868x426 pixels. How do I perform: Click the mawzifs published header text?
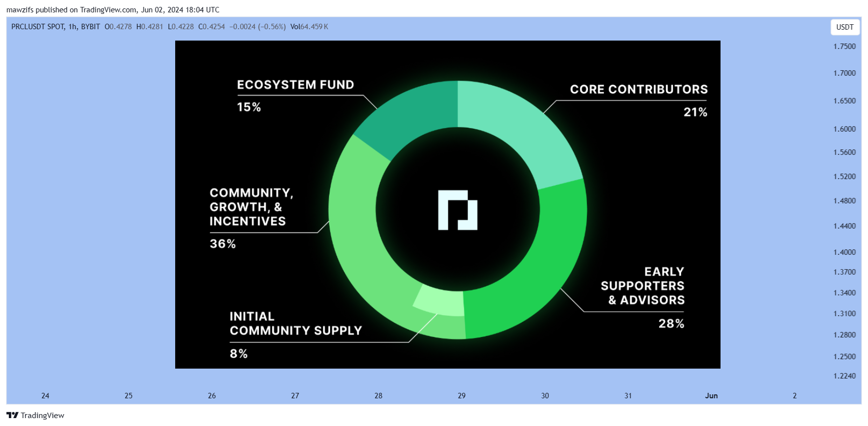click(113, 10)
